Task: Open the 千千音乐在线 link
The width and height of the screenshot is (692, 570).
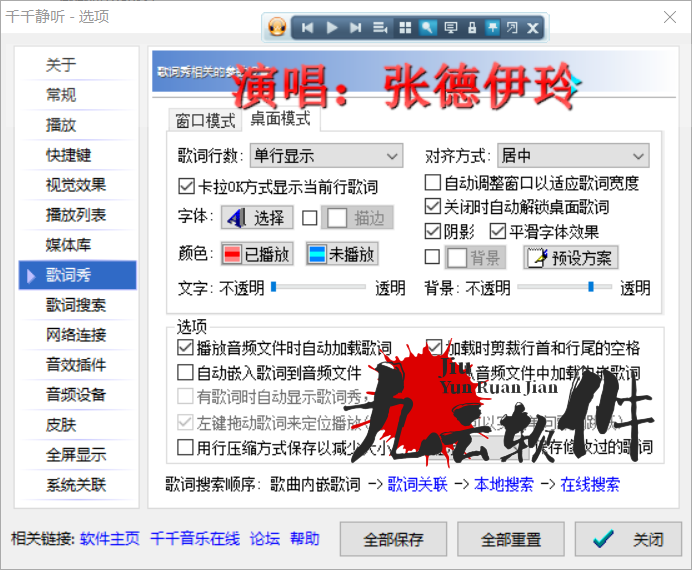Action: pos(195,539)
